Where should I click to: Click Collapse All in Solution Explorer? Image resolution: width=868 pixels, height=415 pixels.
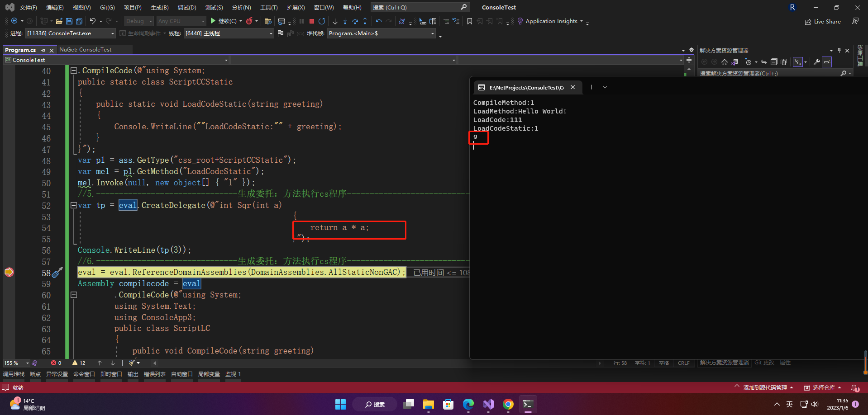click(x=774, y=62)
